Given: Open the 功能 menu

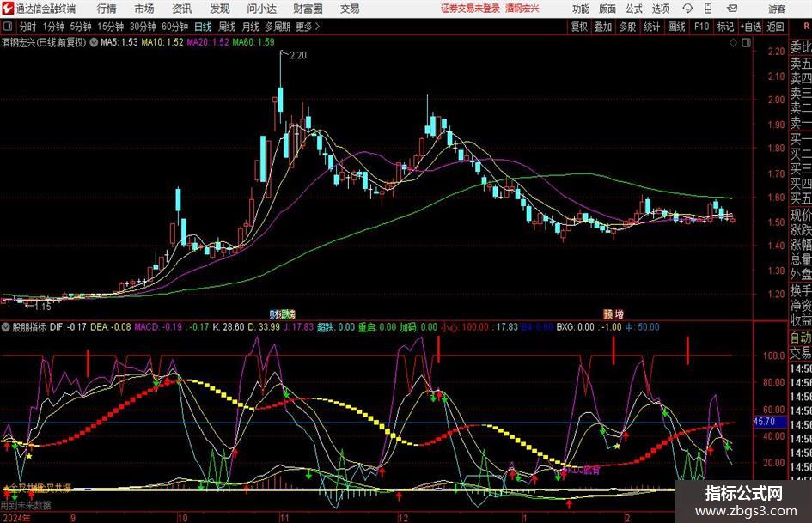Looking at the screenshot, I should pos(581,9).
